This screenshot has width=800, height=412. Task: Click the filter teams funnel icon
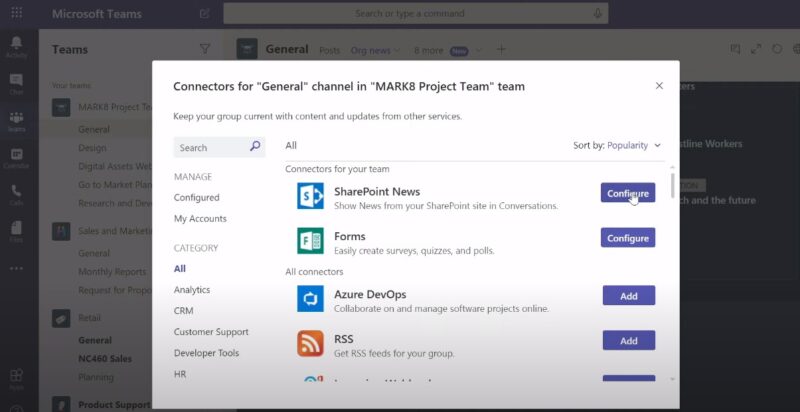(x=205, y=49)
